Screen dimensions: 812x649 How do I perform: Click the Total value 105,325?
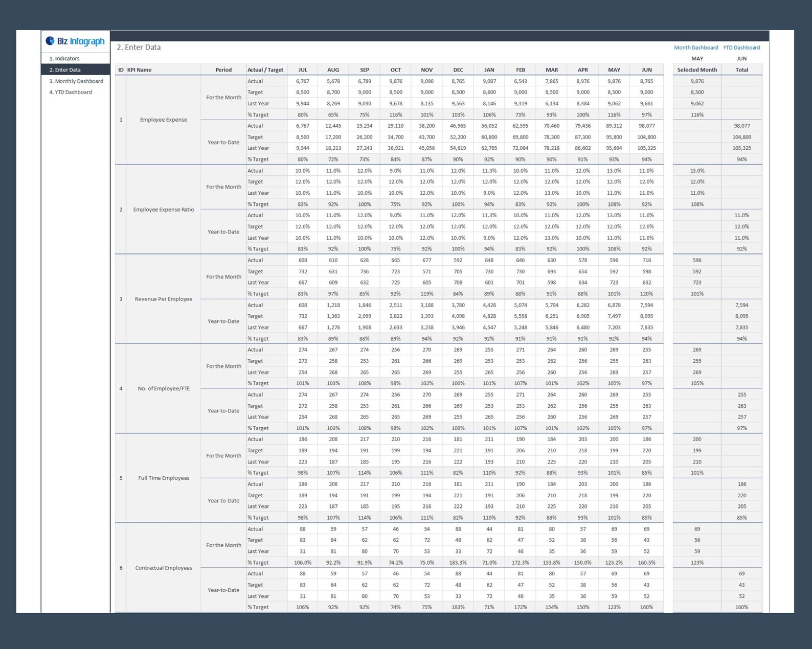(x=741, y=148)
